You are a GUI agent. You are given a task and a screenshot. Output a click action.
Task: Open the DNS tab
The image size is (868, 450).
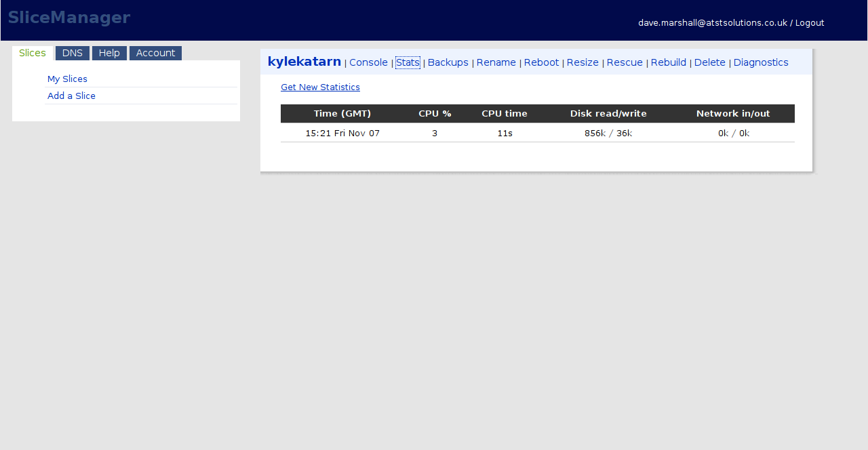coord(73,54)
